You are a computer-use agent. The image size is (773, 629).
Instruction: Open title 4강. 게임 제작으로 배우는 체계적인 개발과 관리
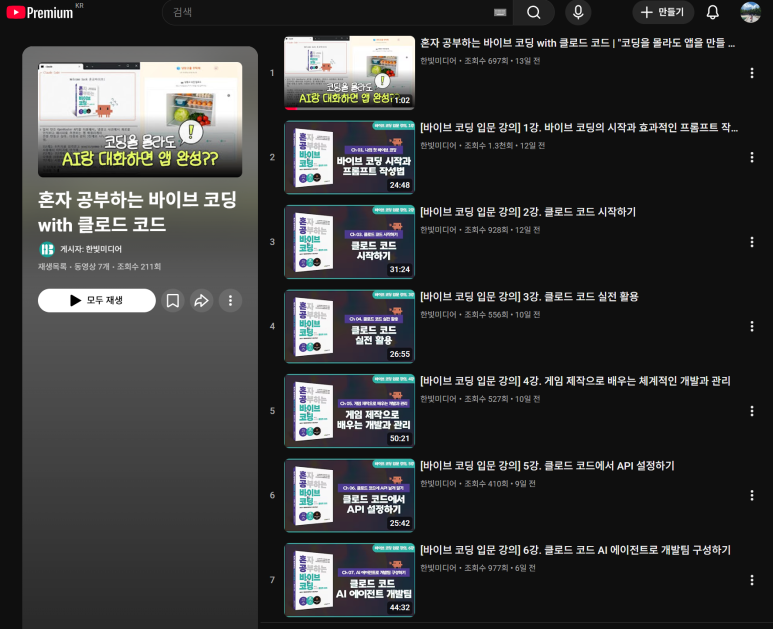575,381
